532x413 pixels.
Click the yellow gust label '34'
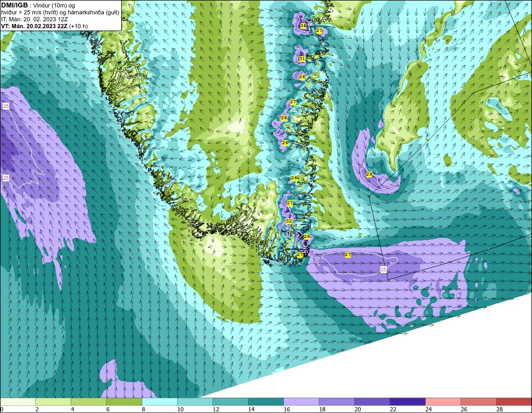pyautogui.click(x=303, y=26)
